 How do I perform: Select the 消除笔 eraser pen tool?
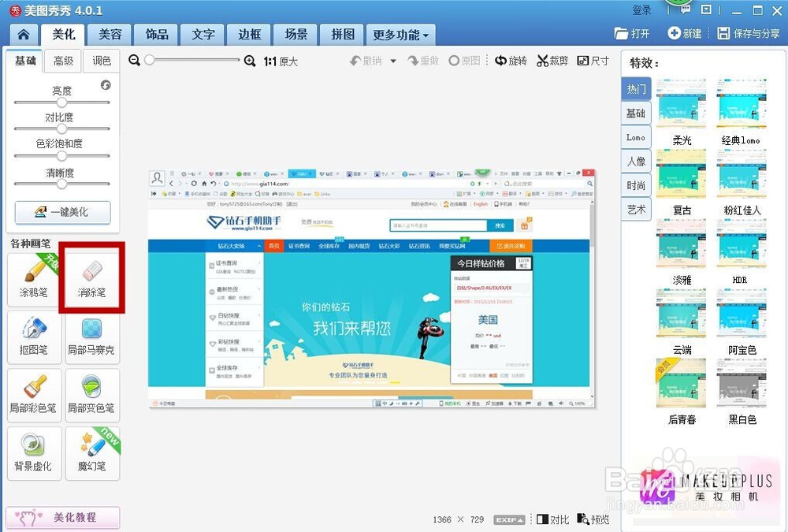[91, 279]
